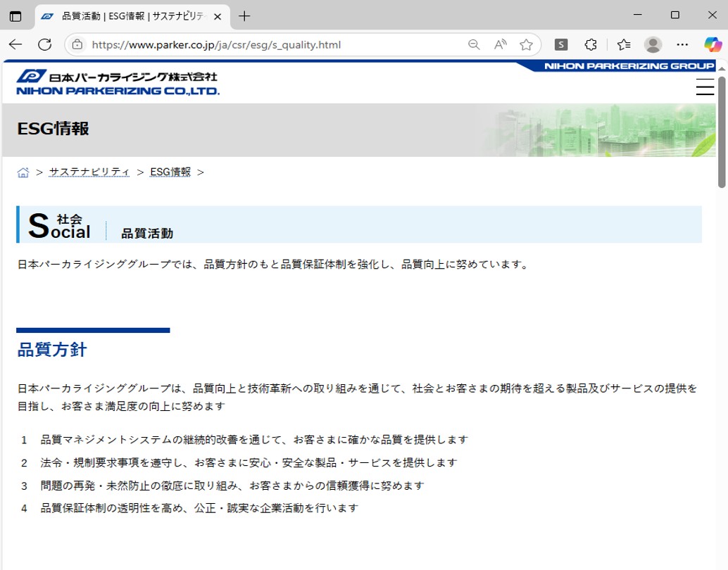Image resolution: width=728 pixels, height=570 pixels.
Task: Click the Social 社会 heading
Action: [x=59, y=226]
